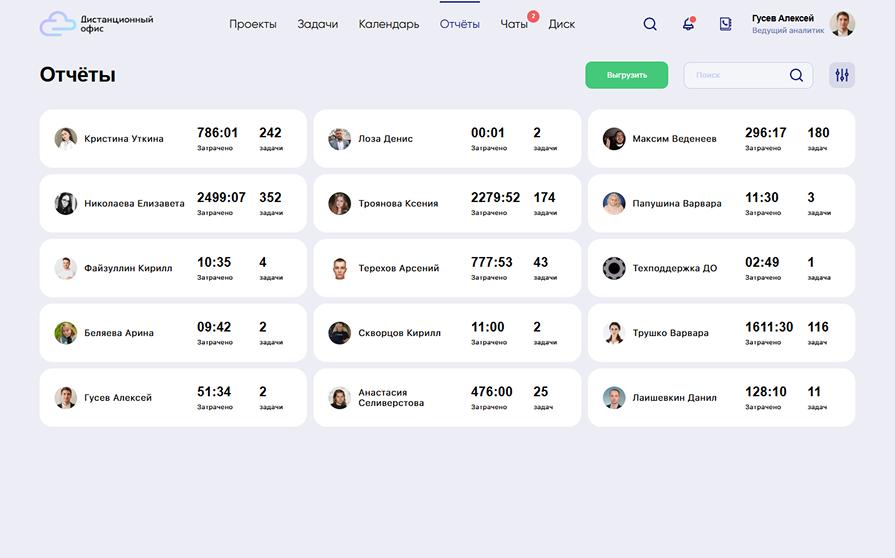Screen dimensions: 895x558
Task: Open Кристина Уткина report card
Action: pyautogui.click(x=173, y=139)
